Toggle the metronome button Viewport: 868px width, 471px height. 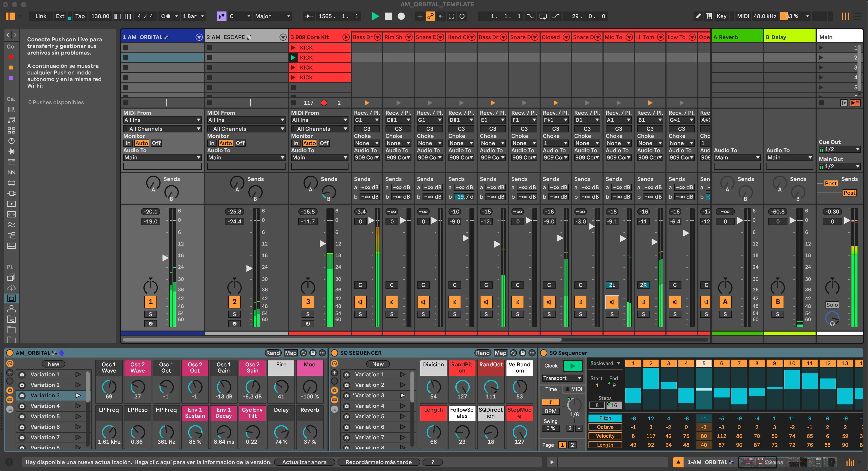(x=165, y=16)
